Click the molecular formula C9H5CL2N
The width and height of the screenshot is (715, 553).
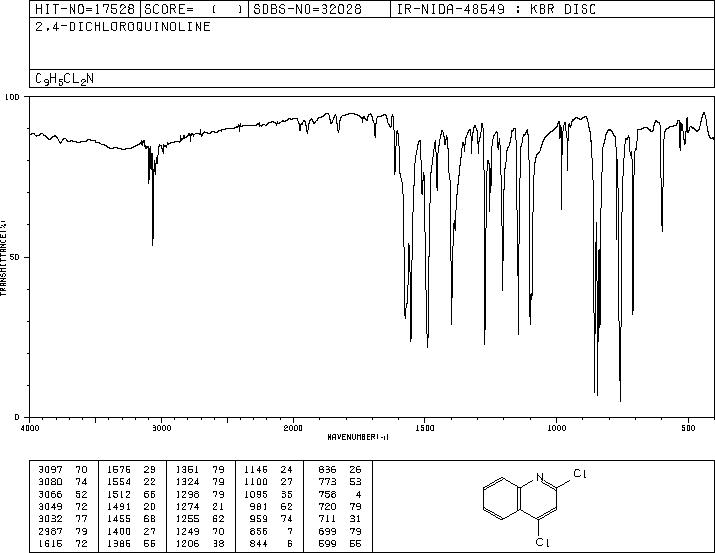pos(64,79)
